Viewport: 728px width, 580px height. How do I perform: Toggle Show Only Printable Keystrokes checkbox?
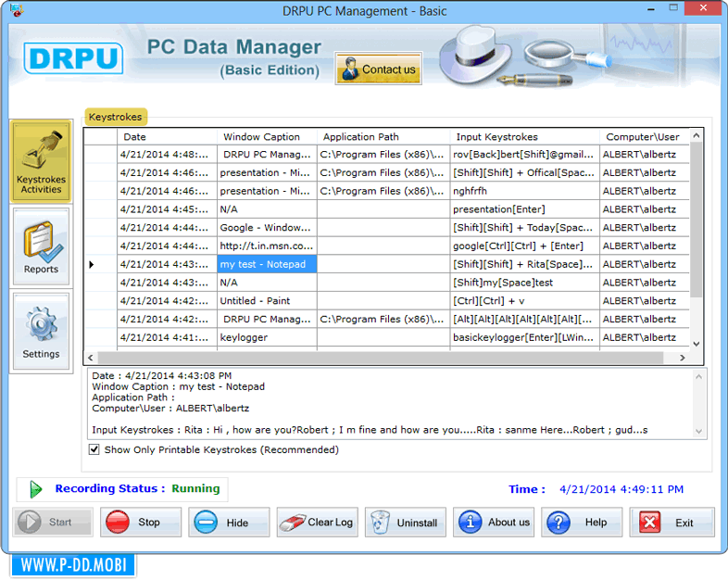tap(94, 449)
